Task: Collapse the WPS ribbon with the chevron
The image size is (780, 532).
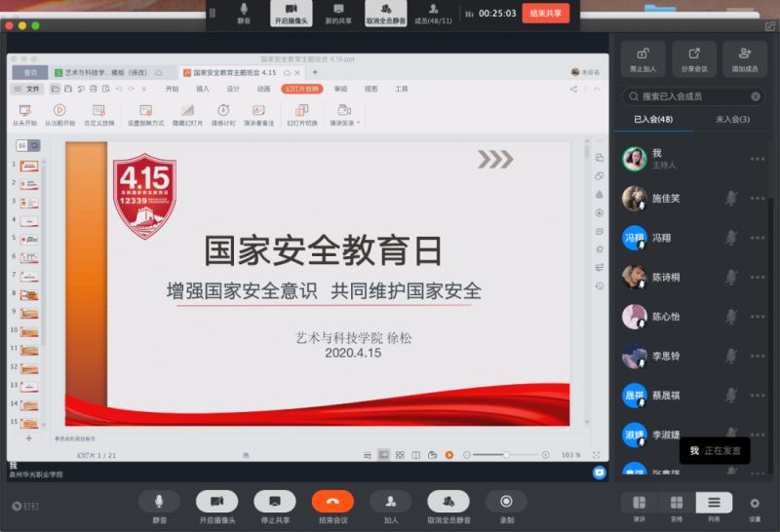Action: 597,89
